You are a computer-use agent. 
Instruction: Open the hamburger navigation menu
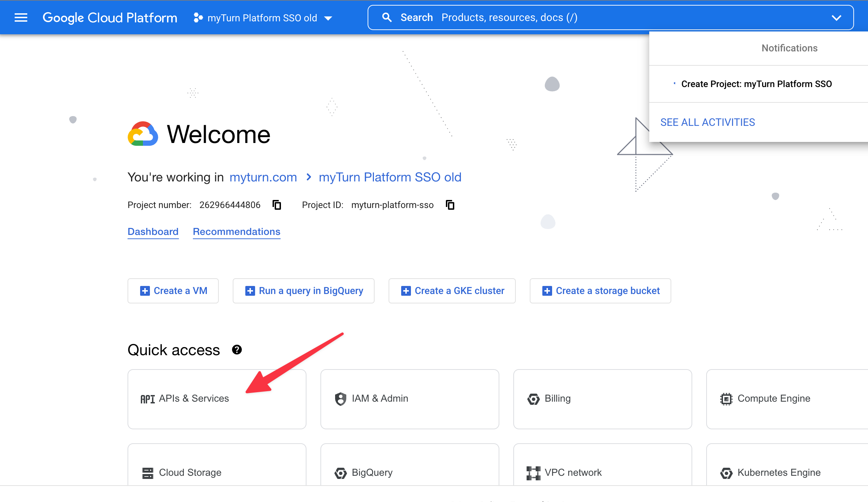(21, 17)
